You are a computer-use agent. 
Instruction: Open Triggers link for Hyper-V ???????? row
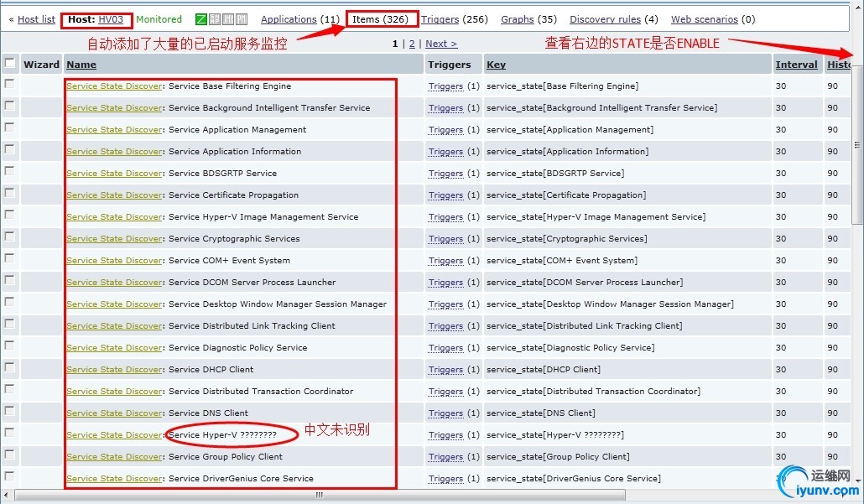445,435
